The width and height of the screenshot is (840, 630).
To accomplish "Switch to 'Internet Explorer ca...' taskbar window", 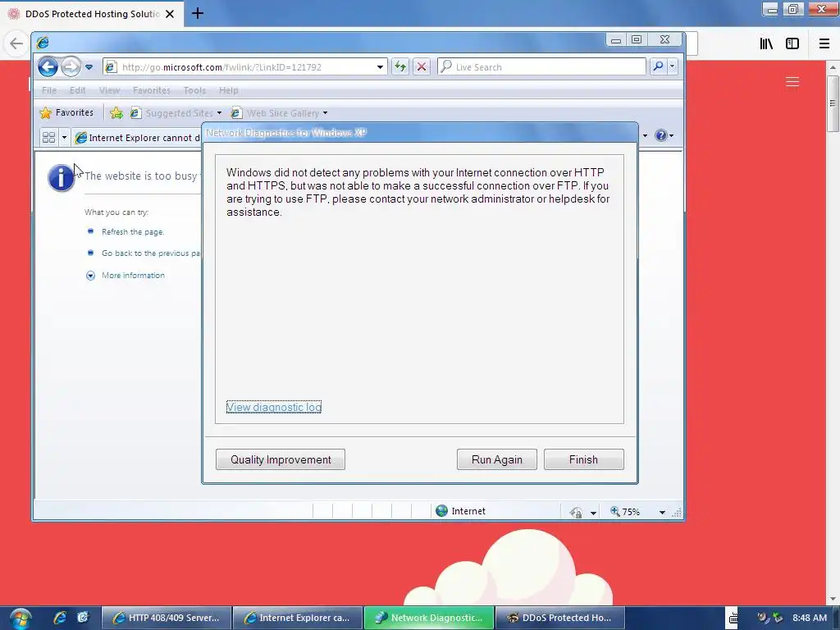I will (298, 618).
